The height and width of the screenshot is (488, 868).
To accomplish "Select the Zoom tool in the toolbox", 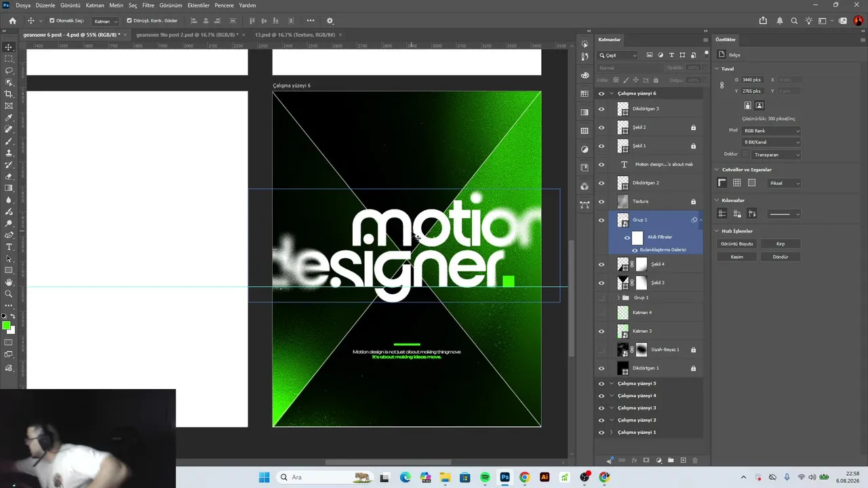I will (9, 294).
